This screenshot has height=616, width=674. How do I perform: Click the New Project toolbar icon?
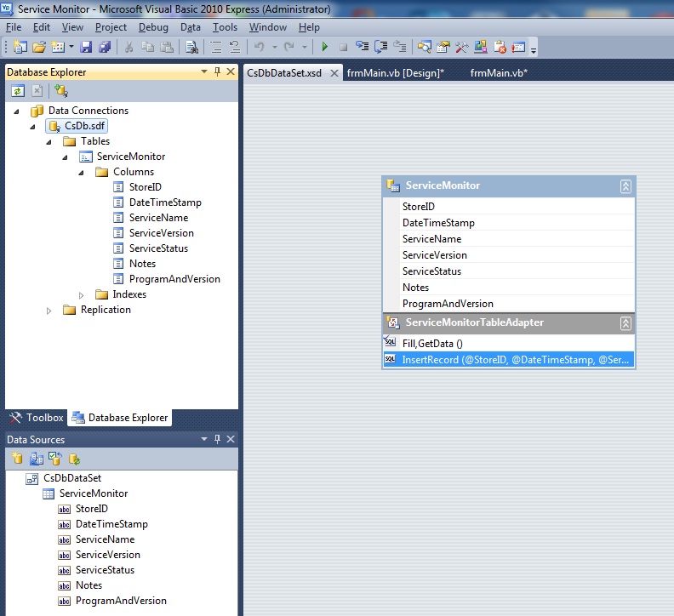point(20,47)
